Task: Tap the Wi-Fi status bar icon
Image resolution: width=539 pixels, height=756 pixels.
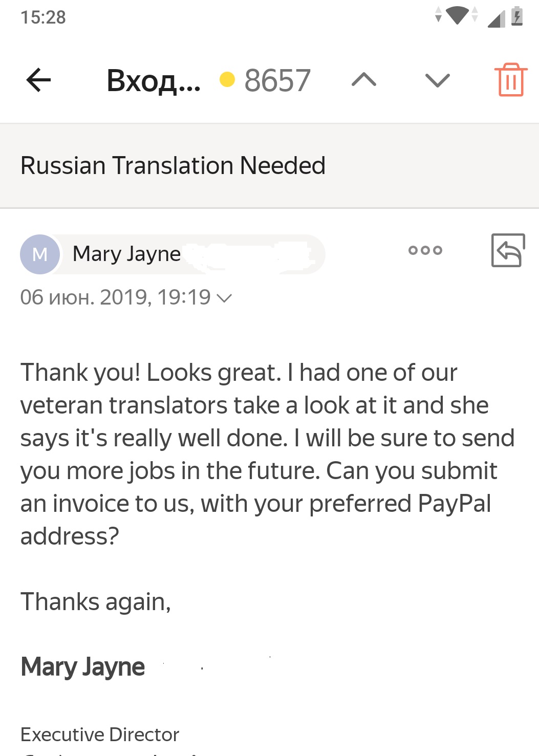Action: 457,15
